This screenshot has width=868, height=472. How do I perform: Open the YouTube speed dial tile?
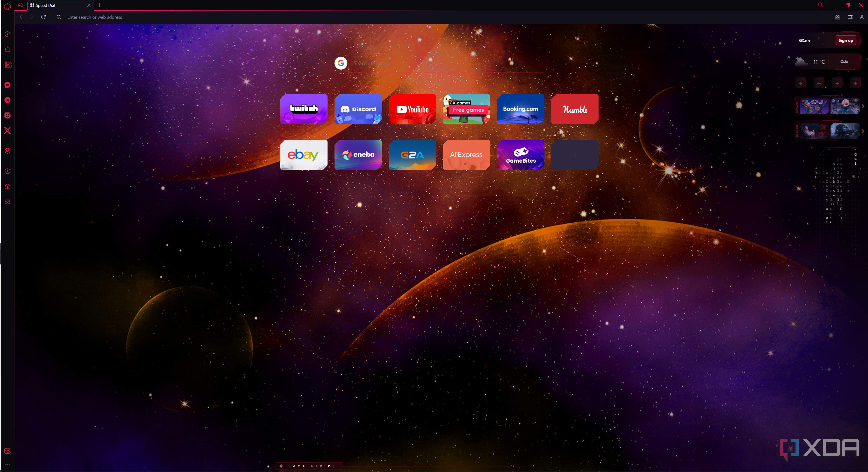point(412,109)
